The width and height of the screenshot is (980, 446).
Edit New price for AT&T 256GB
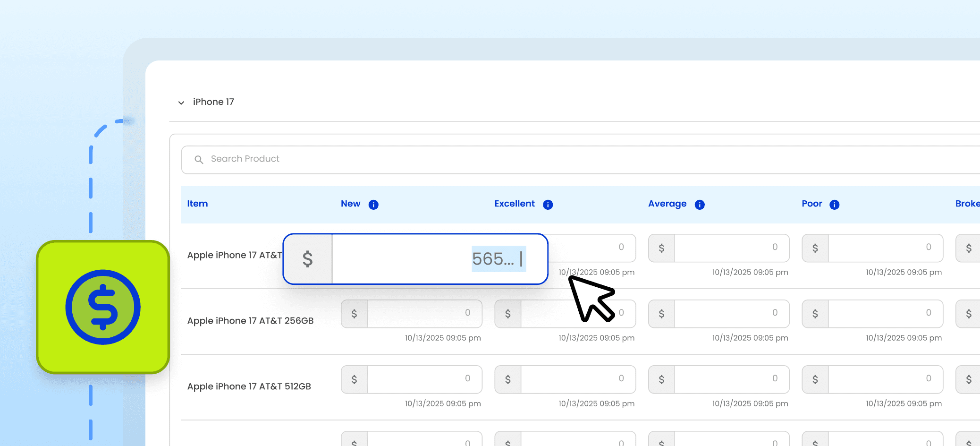(412, 314)
